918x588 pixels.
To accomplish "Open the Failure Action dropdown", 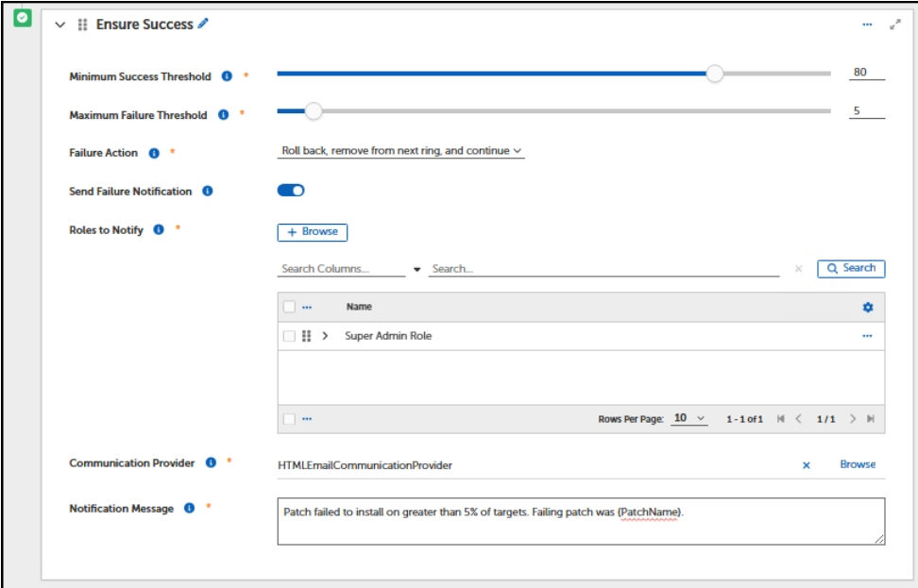I will click(x=401, y=151).
